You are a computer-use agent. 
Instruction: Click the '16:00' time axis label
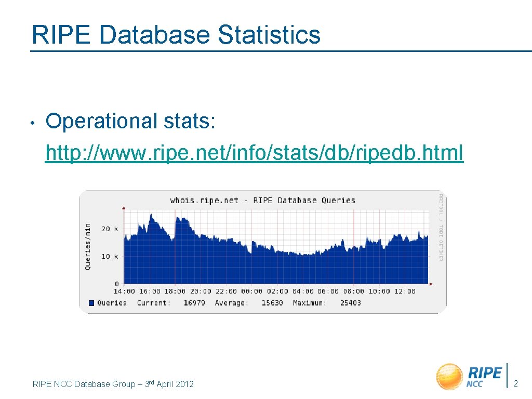150,291
